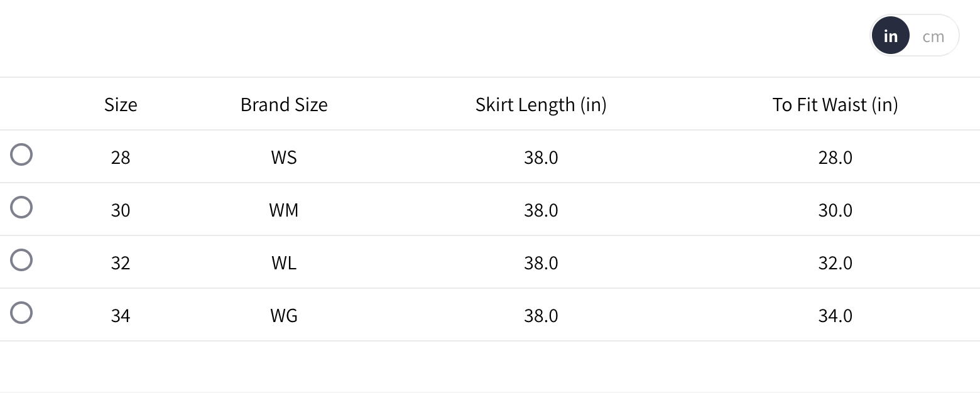Click the WS brand size cell
Screen dimensions: 980x393
(284, 157)
